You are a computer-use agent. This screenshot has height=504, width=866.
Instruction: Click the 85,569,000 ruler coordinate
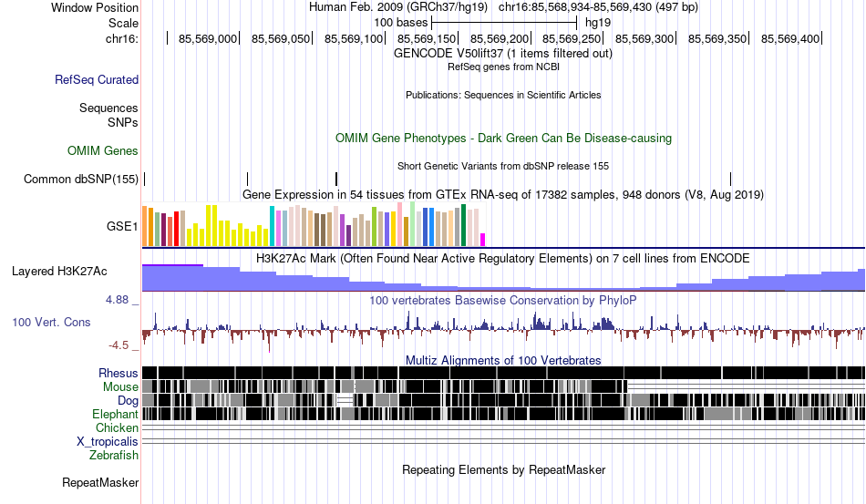(x=208, y=38)
